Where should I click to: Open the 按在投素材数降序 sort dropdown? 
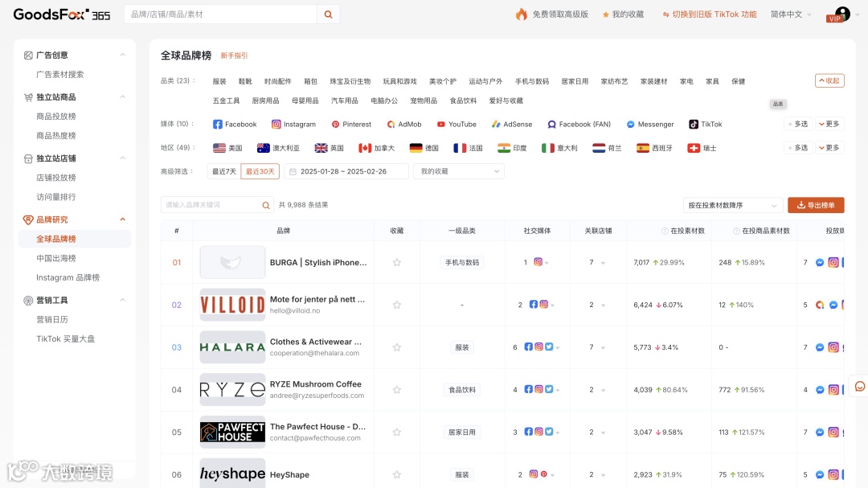[732, 205]
